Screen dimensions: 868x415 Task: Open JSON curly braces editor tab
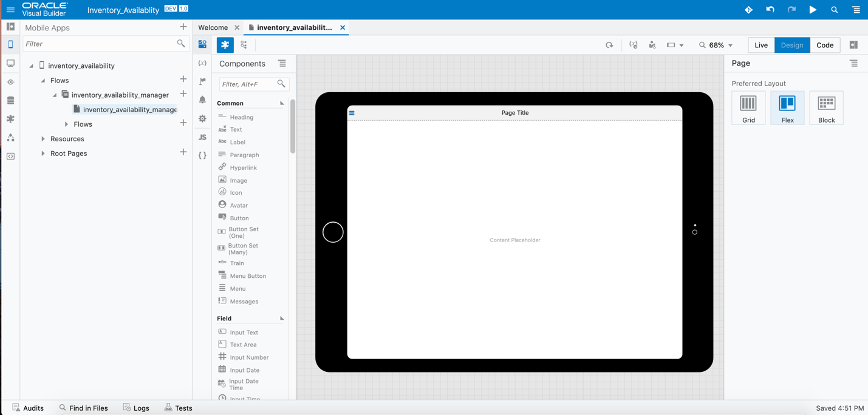tap(202, 155)
